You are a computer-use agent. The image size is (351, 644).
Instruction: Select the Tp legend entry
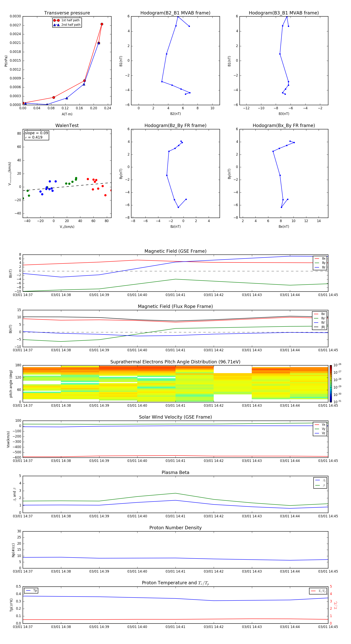31,591
